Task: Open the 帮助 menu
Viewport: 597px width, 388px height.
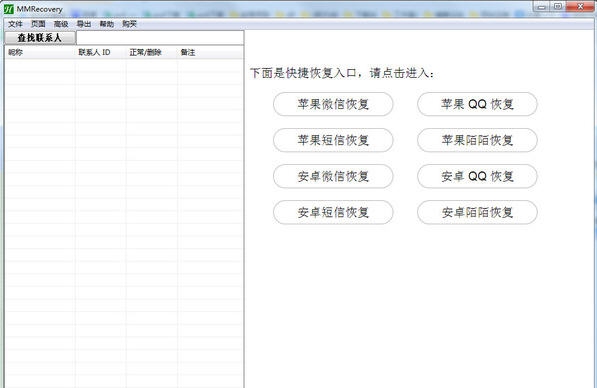Action: pos(107,24)
